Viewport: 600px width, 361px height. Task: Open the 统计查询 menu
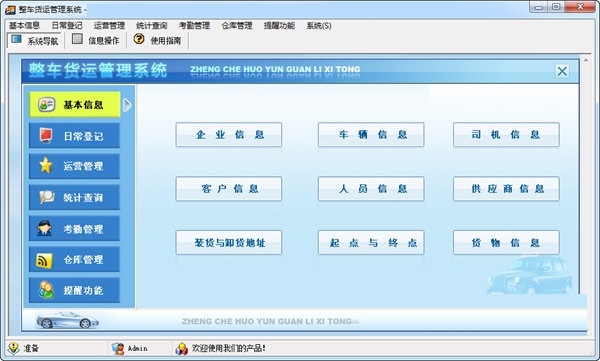tap(152, 26)
